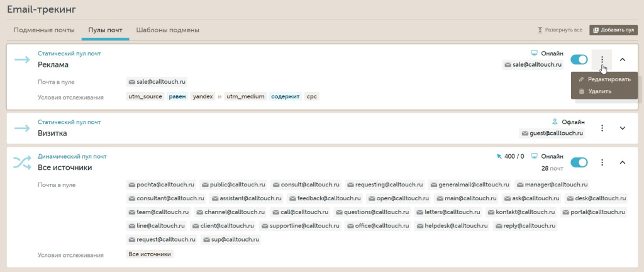Open the three-dot menu for Реклама pool
This screenshot has height=272, width=644.
tap(602, 60)
